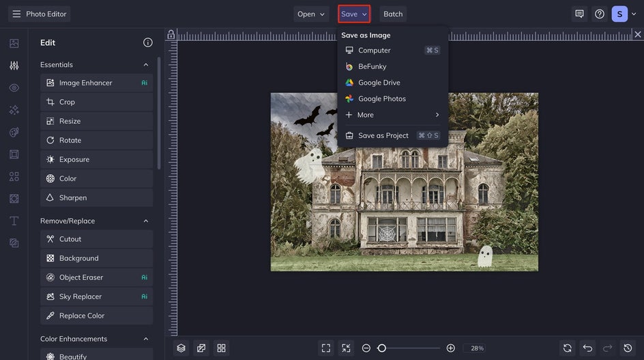644x360 pixels.
Task: Choose Save as Project
Action: 393,135
